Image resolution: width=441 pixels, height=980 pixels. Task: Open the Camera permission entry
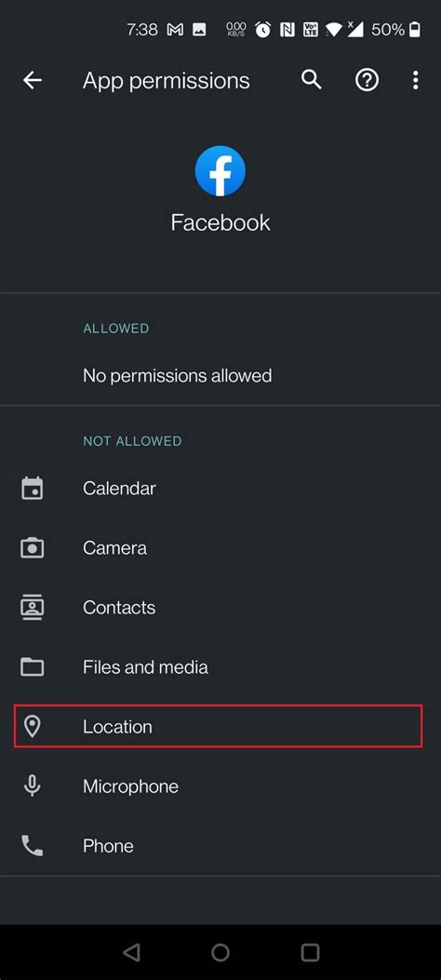click(x=220, y=548)
